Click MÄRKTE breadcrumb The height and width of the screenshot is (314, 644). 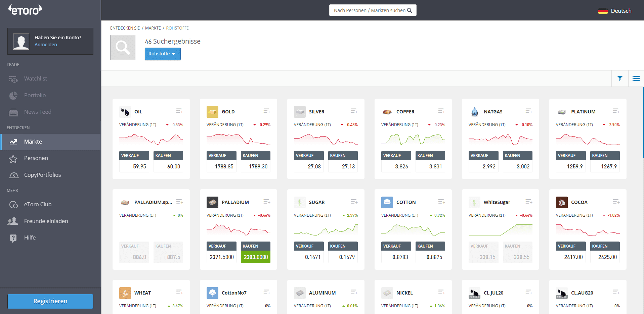[x=153, y=28]
